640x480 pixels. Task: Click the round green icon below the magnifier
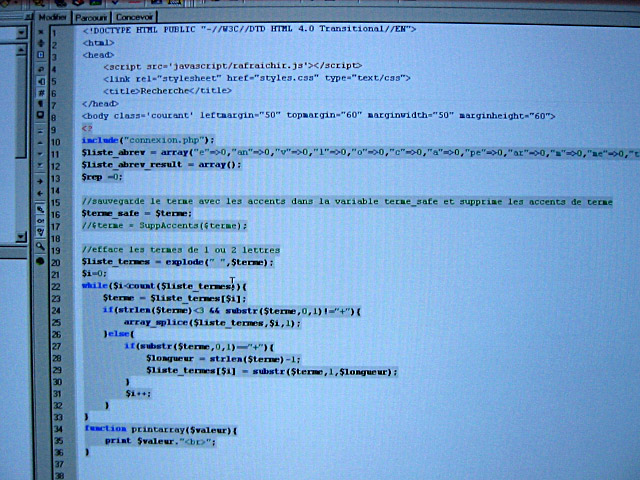click(x=40, y=261)
